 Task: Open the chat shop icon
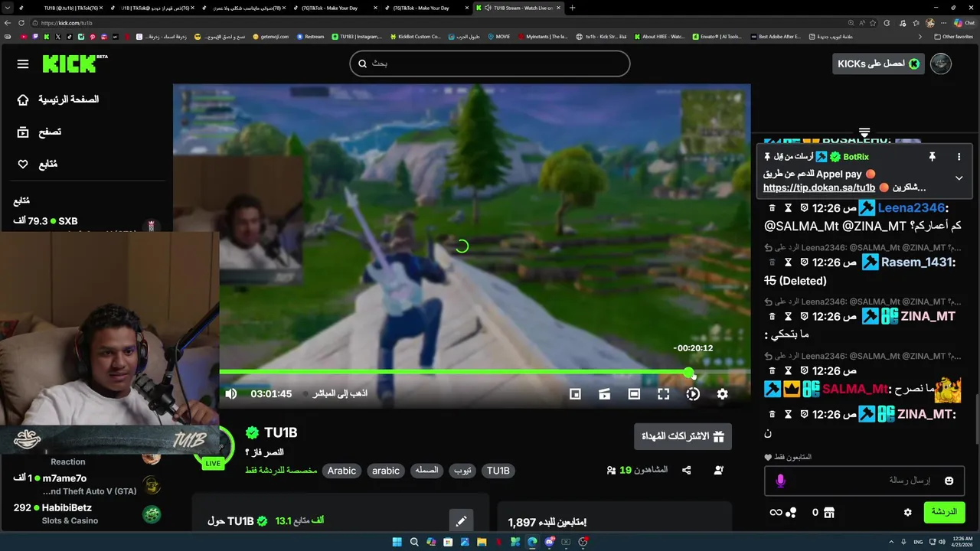coord(828,513)
